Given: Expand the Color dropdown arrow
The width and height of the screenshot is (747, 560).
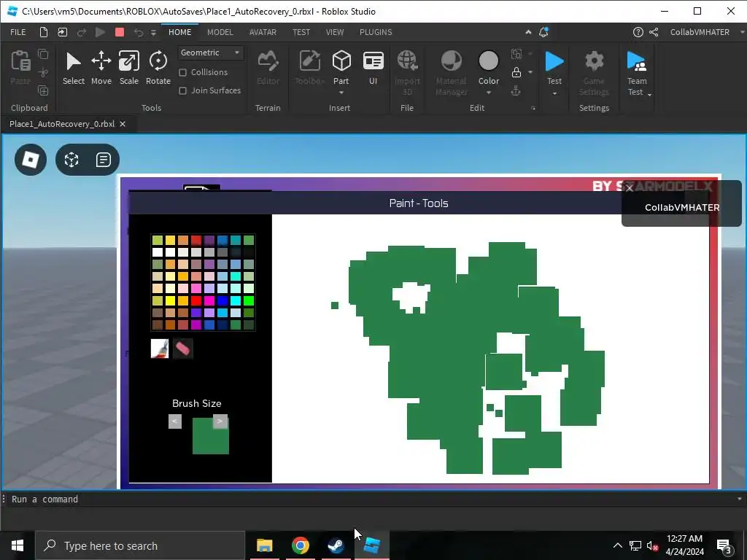Looking at the screenshot, I should [489, 93].
